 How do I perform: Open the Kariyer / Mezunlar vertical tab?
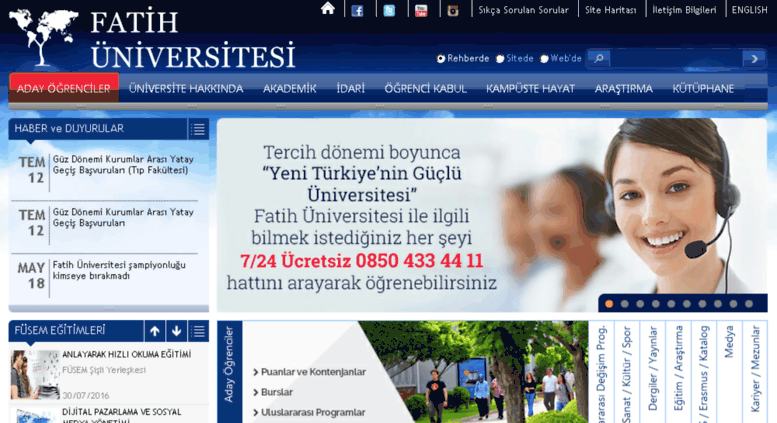pos(755,371)
